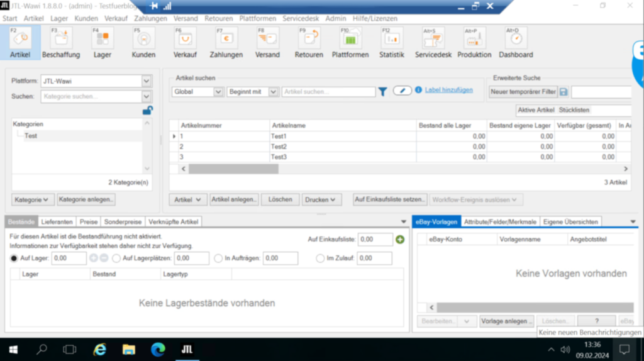Screen dimensions: 644x361
Task: Open the Dashboard module
Action: (x=516, y=43)
